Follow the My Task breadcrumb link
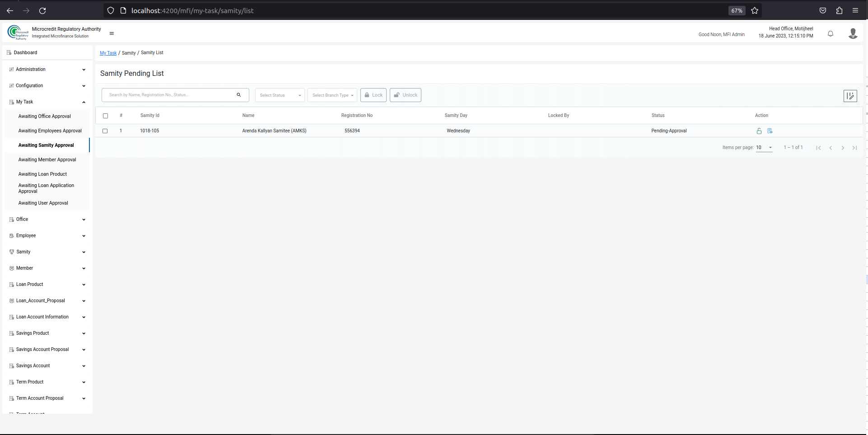This screenshot has width=868, height=435. 108,53
